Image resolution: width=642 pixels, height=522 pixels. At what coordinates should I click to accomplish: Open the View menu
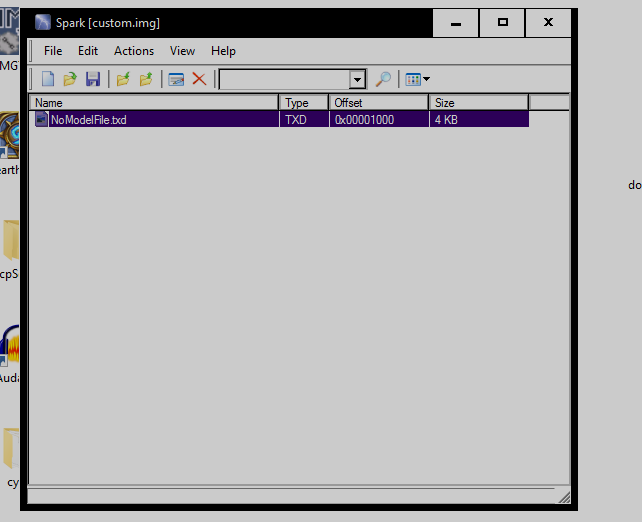pos(182,51)
